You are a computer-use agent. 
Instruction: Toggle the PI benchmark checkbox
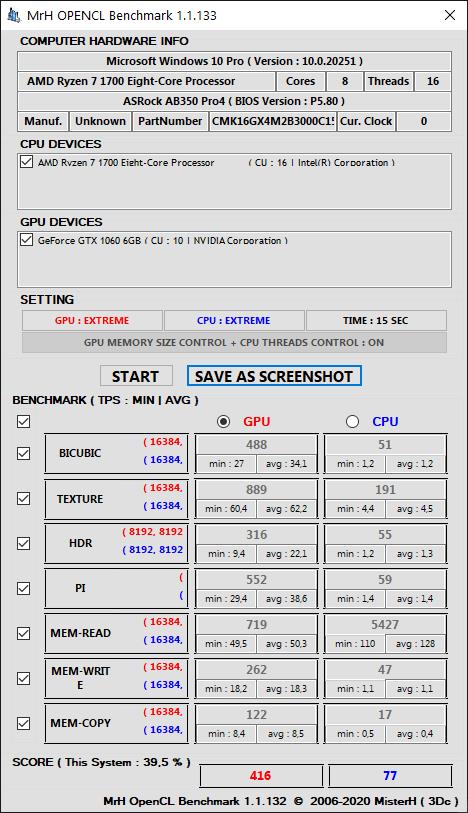tap(23, 588)
